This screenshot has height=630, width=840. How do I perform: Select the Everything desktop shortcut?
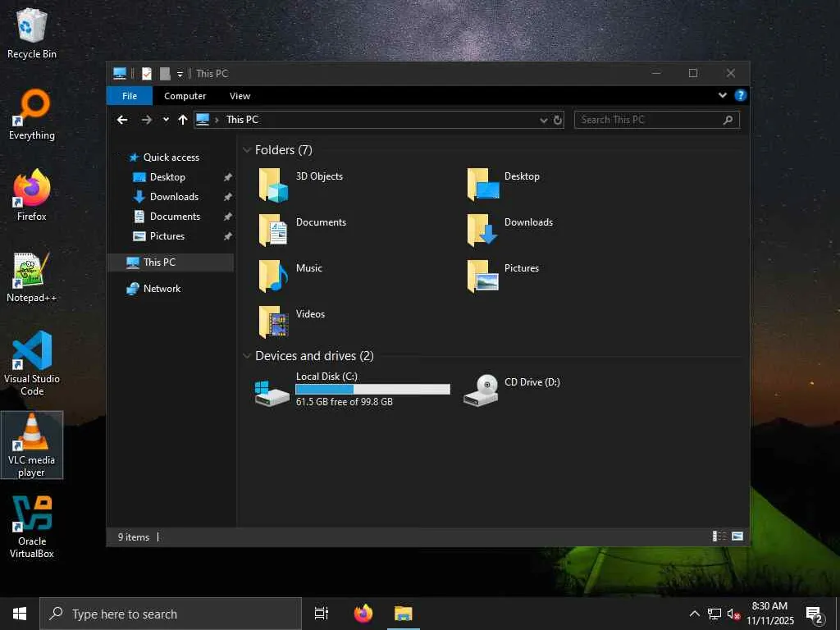click(x=32, y=115)
